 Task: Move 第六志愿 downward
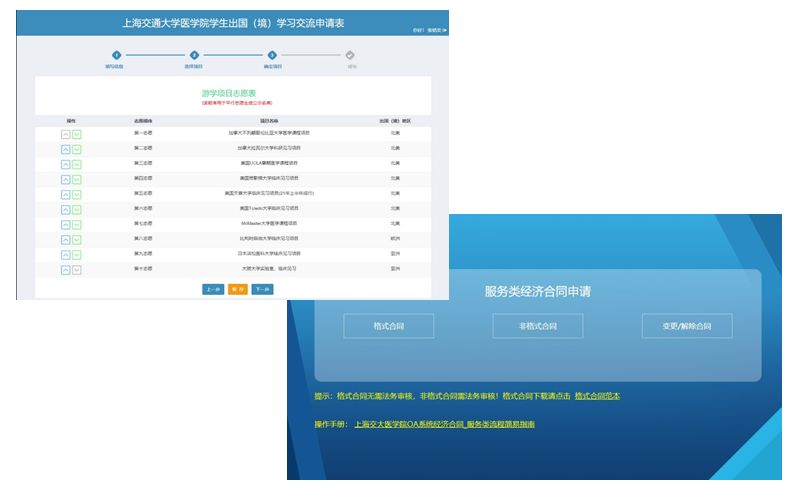pos(77,210)
